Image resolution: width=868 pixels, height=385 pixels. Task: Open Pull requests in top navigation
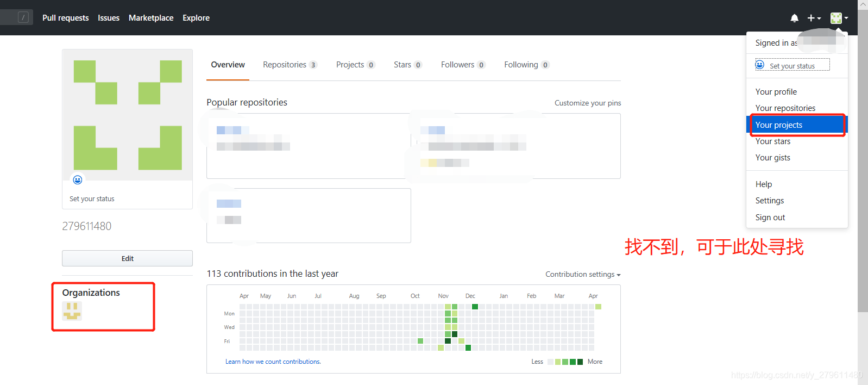click(65, 18)
